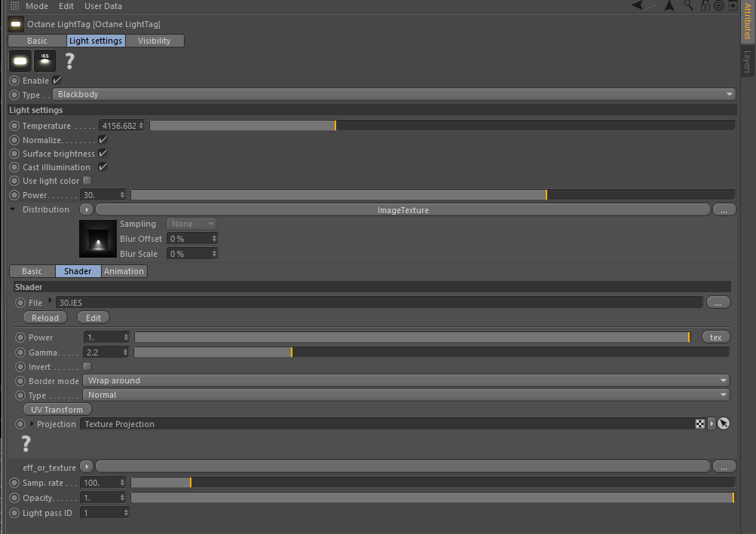Toggle the Surface brightness checkbox
Viewport: 756px width, 534px height.
pyautogui.click(x=103, y=153)
